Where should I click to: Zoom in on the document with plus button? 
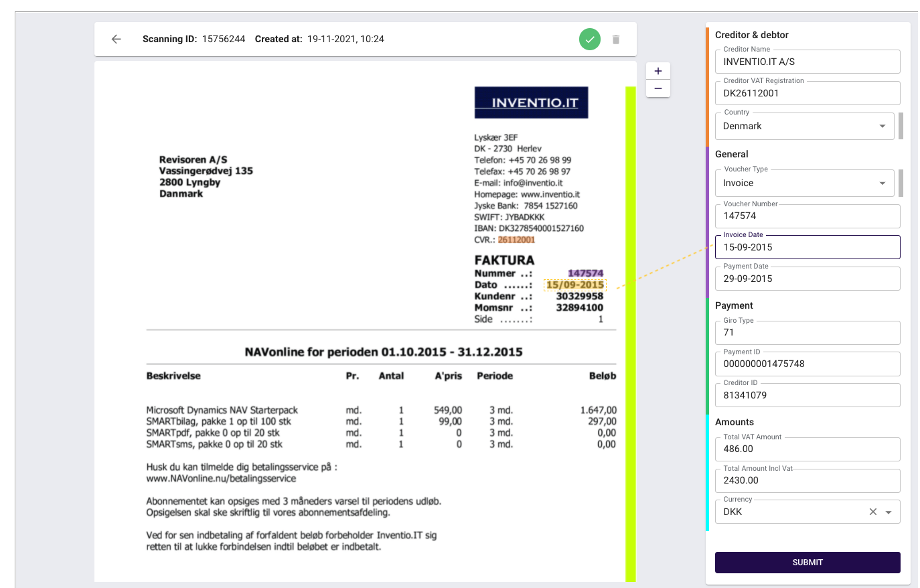[658, 71]
